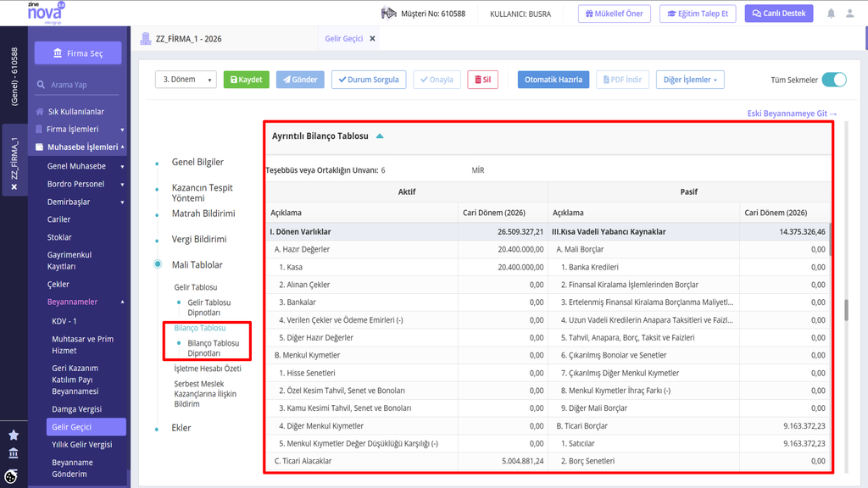Expand the Firma İşlemleri menu
868x488 pixels.
pos(122,130)
